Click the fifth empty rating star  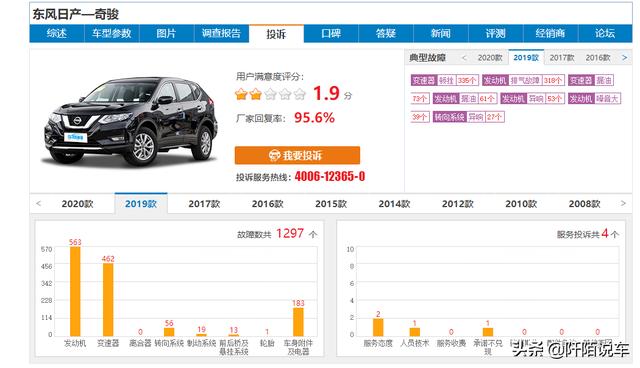pyautogui.click(x=300, y=95)
